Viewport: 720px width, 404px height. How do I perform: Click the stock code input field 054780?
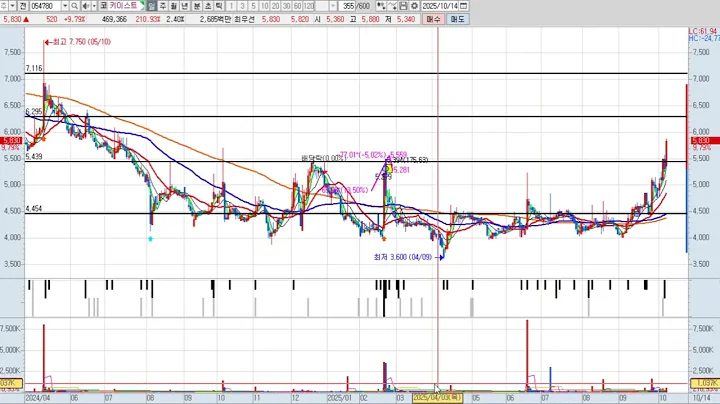pyautogui.click(x=45, y=6)
